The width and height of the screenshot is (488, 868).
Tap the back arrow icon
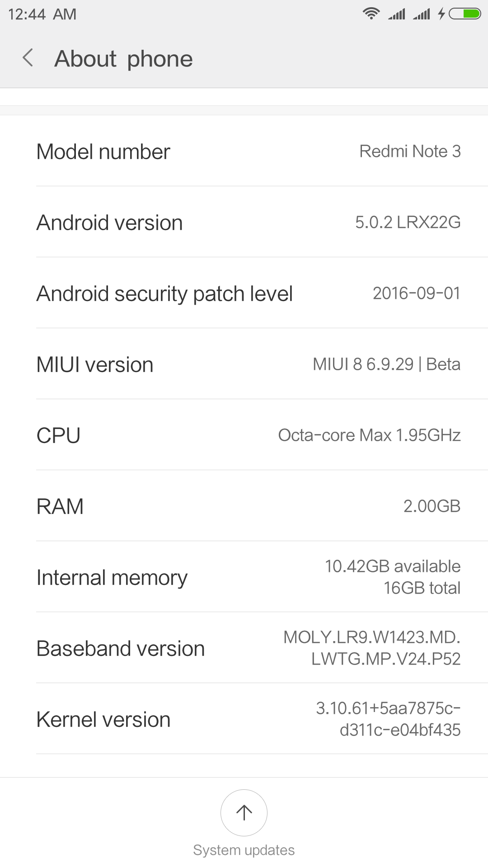point(28,58)
